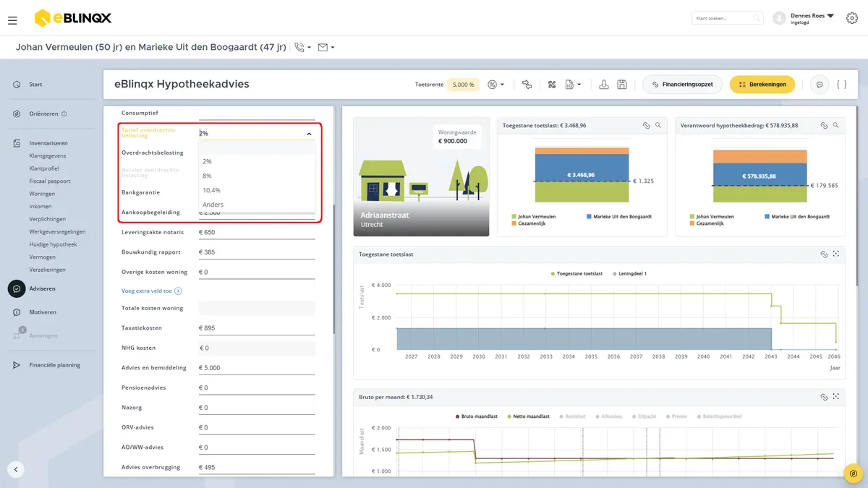Screen dimensions: 868x488
Task: Collapse the Tarief overdrachtsbelasting dropdown arrow
Action: click(x=309, y=134)
